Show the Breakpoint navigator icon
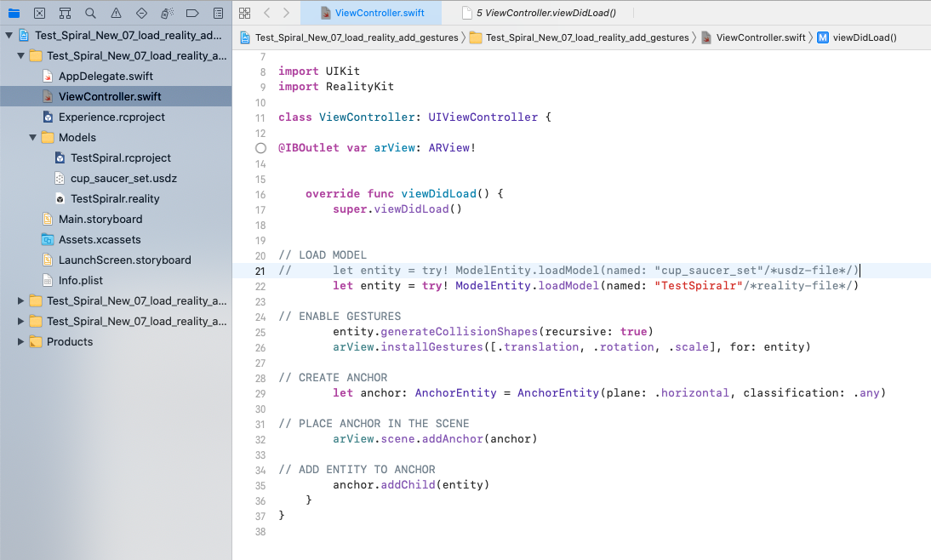This screenshot has height=560, width=931. point(192,13)
